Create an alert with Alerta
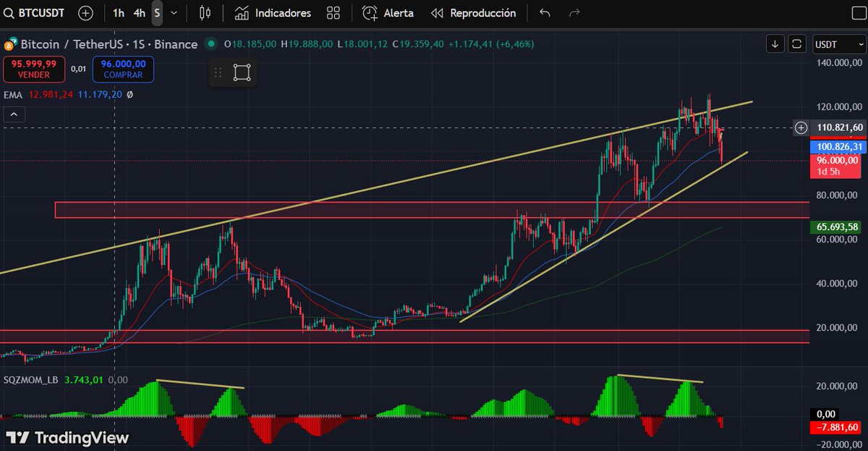This screenshot has height=451, width=868. point(388,13)
